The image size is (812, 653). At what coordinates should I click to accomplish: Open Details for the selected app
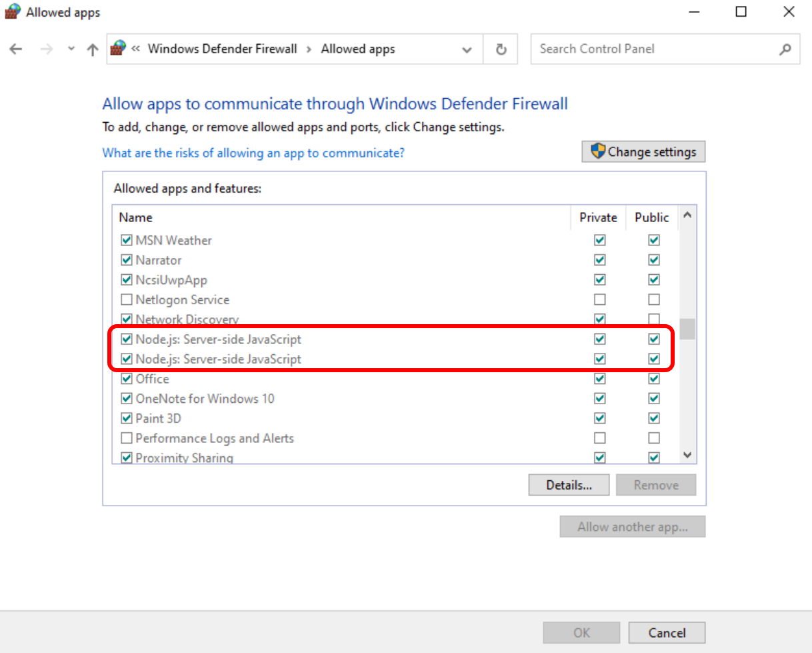pos(569,485)
